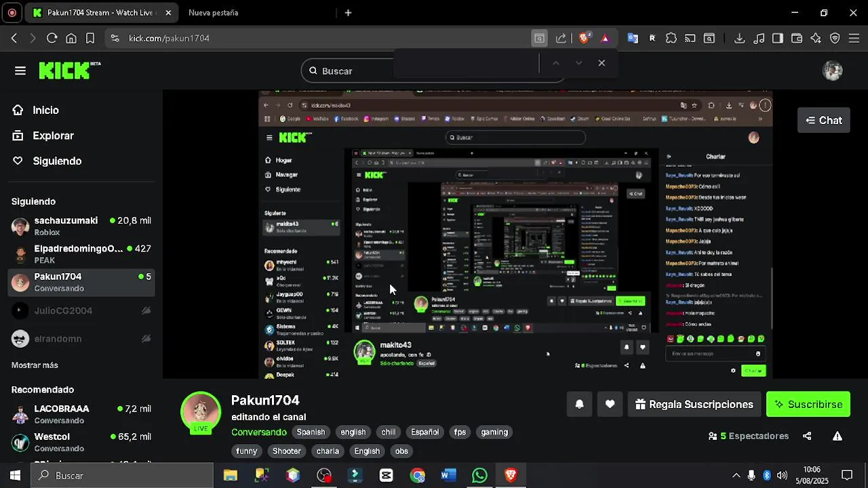Select the gaming tag

point(494,432)
